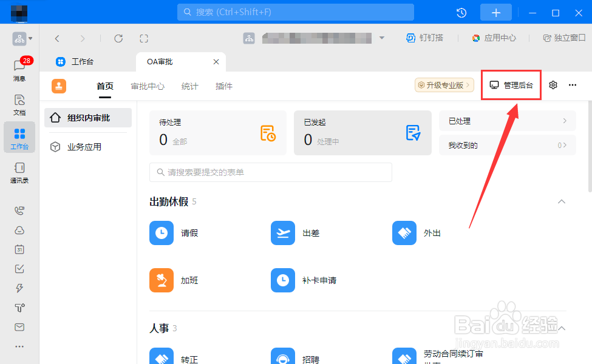Open the 统计 tab
Image resolution: width=592 pixels, height=364 pixels.
click(x=189, y=86)
